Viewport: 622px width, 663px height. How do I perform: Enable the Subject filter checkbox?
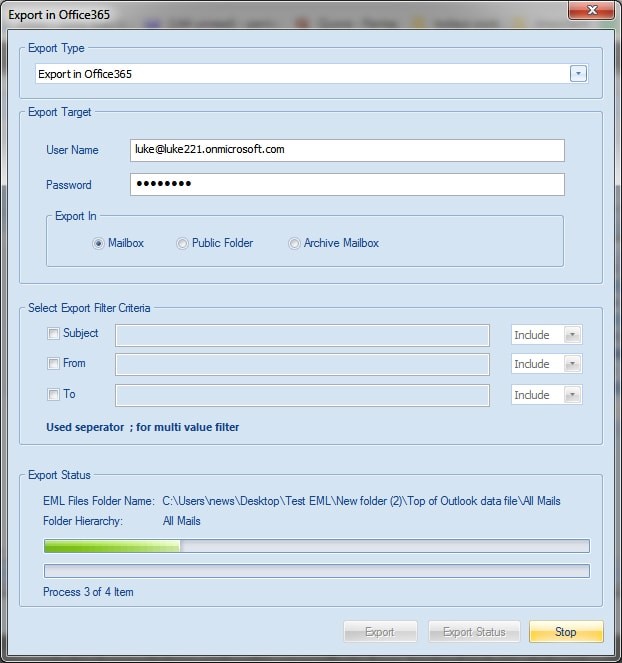53,334
